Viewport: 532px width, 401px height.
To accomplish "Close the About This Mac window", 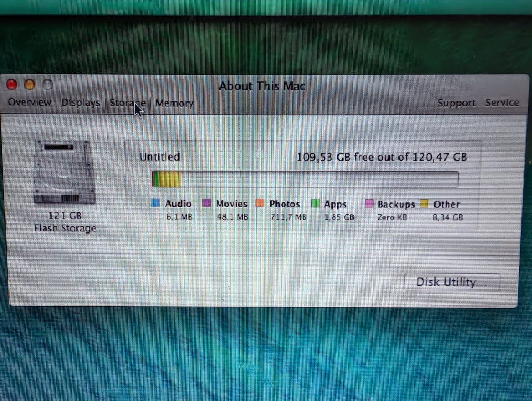I will (12, 84).
